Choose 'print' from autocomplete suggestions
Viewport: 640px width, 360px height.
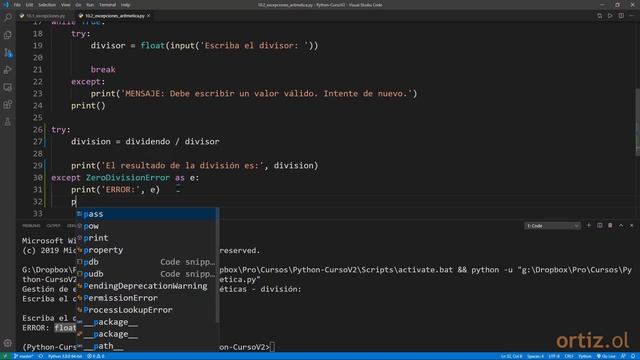click(x=145, y=238)
